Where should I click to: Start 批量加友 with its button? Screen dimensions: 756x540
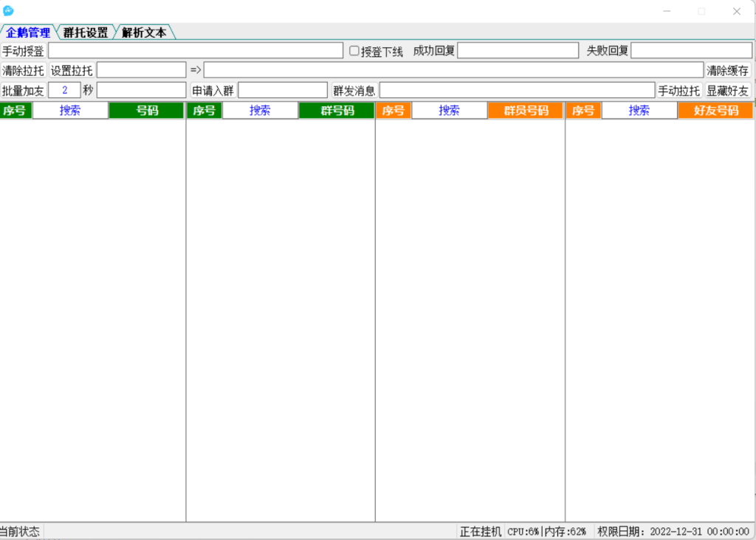pos(23,91)
